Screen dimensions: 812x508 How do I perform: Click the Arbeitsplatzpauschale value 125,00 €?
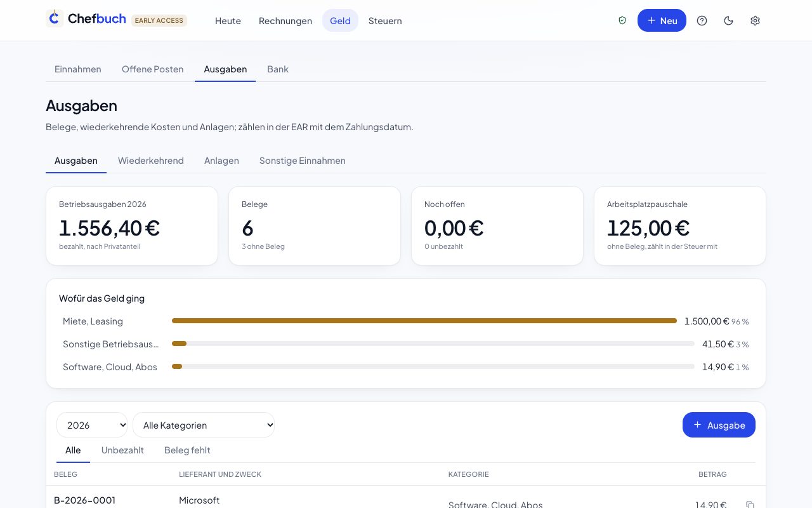pyautogui.click(x=648, y=227)
